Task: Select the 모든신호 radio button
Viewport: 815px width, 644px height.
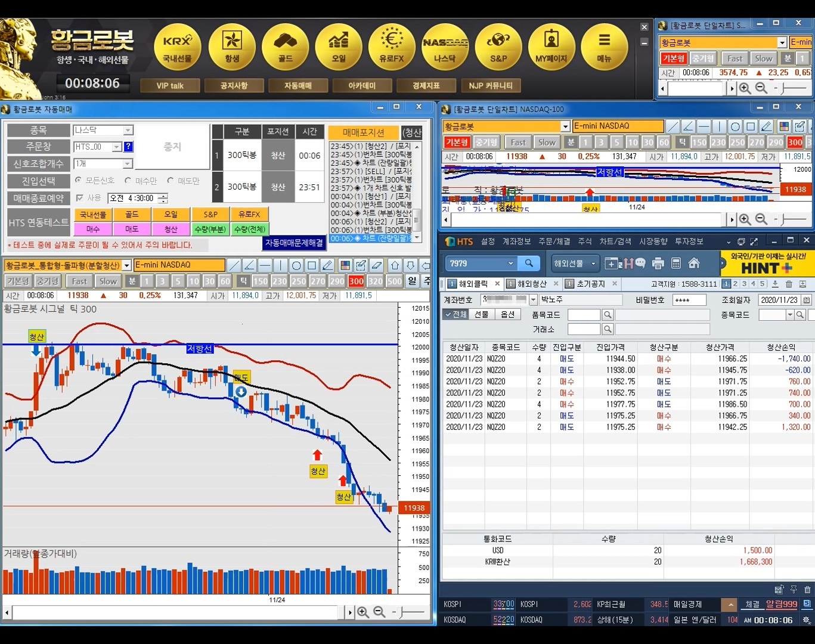Action: pos(78,180)
